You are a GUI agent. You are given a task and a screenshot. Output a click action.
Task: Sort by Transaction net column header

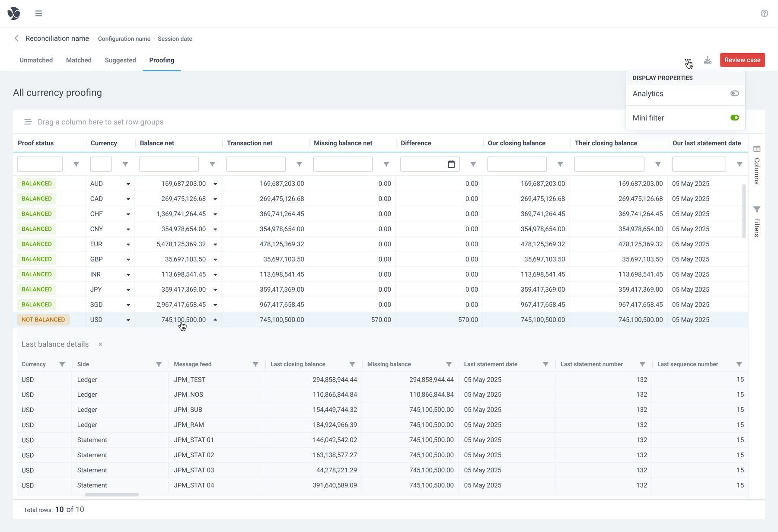[249, 143]
